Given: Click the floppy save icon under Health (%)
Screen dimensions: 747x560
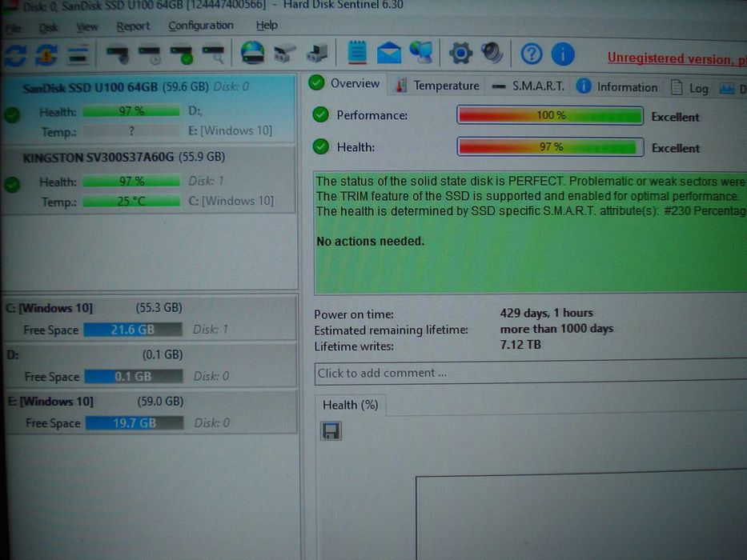Looking at the screenshot, I should tap(331, 431).
